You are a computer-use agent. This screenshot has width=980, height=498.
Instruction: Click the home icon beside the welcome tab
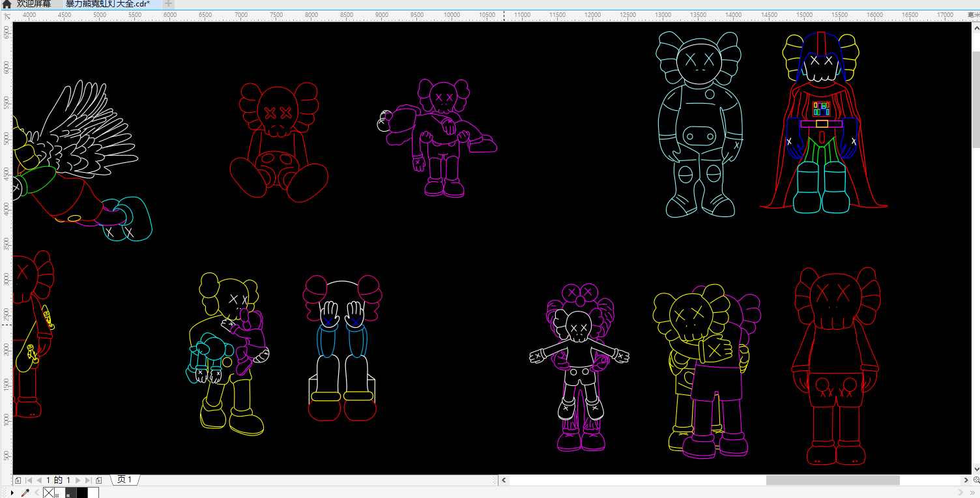click(x=7, y=4)
